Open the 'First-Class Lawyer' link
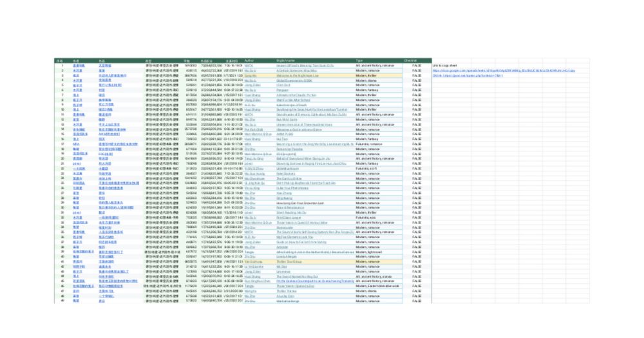 point(289,218)
